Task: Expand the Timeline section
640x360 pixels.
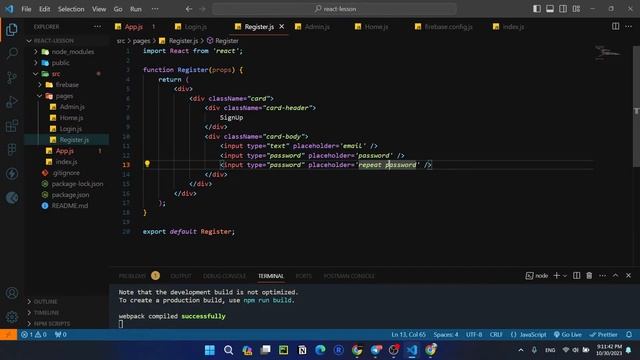Action: [x=67, y=313]
